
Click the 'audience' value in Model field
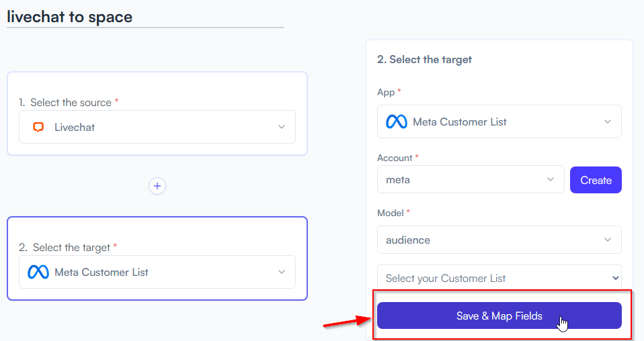point(408,240)
